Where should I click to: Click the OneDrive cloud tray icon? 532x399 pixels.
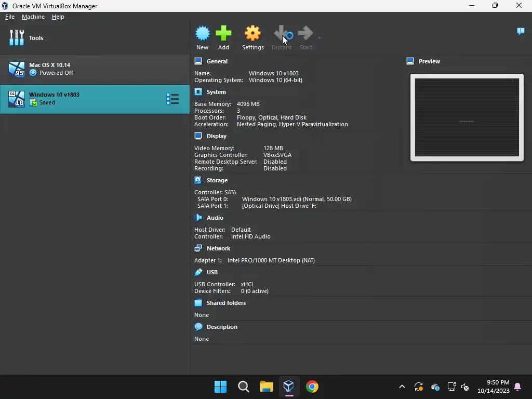pyautogui.click(x=435, y=387)
